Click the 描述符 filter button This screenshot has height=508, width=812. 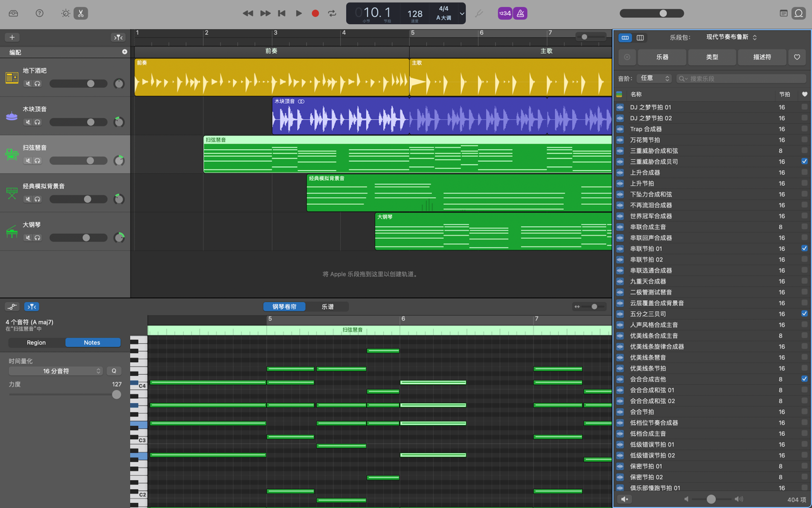(x=761, y=57)
